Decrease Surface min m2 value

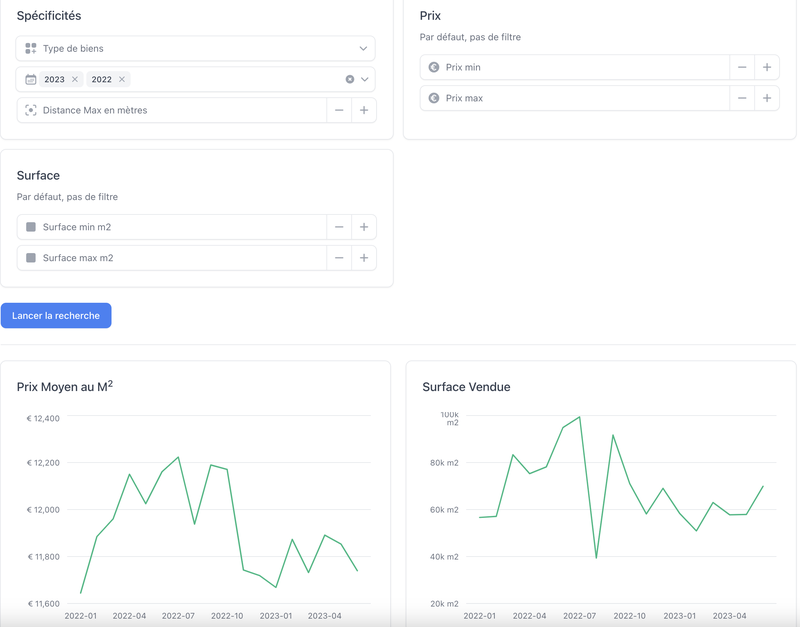tap(339, 227)
